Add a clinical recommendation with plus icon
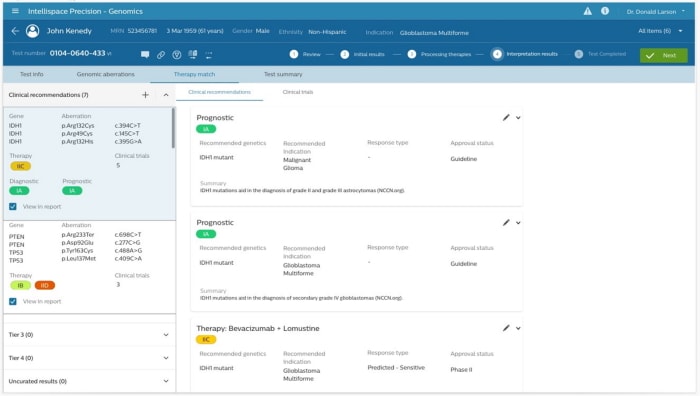 pos(145,95)
